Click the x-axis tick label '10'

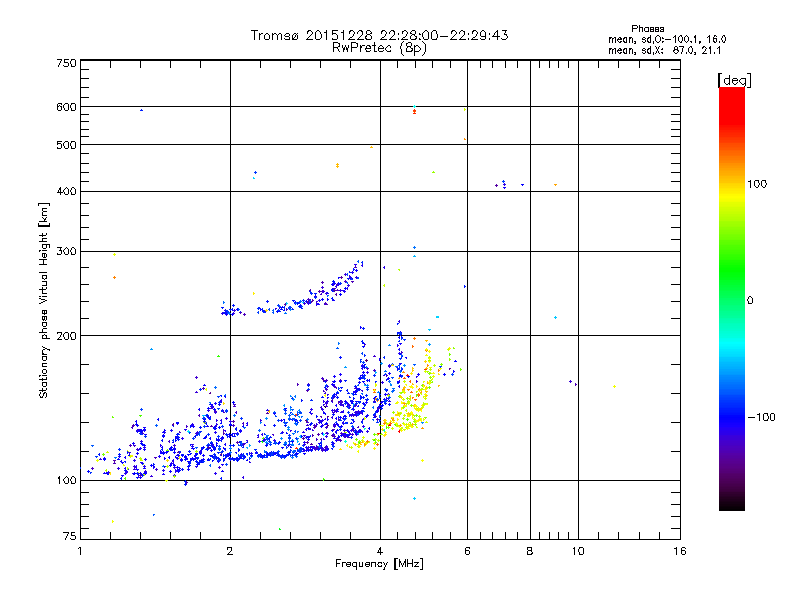click(x=578, y=551)
